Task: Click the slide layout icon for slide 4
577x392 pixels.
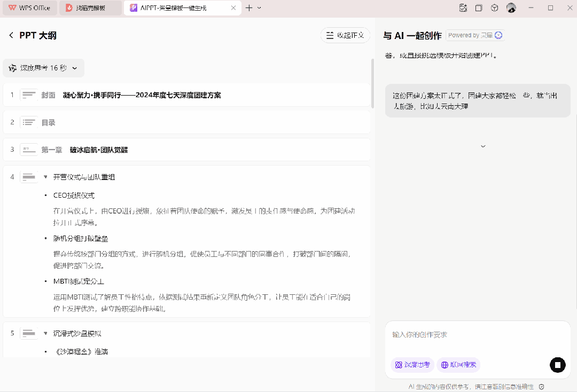Action: pyautogui.click(x=29, y=177)
